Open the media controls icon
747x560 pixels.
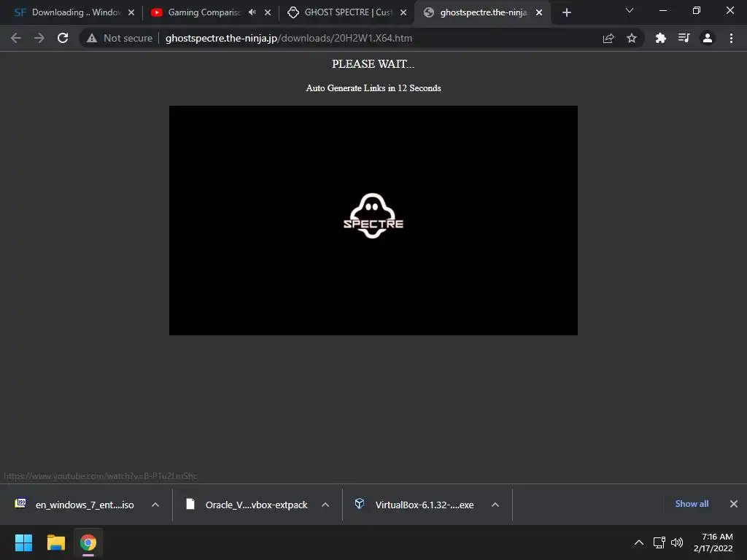coord(684,38)
